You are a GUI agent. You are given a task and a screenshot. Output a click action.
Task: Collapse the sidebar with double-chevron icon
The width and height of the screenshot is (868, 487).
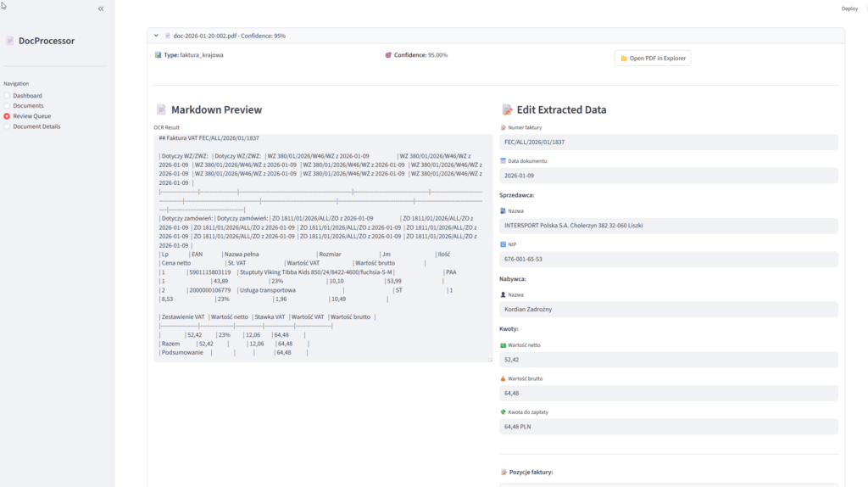(x=101, y=8)
